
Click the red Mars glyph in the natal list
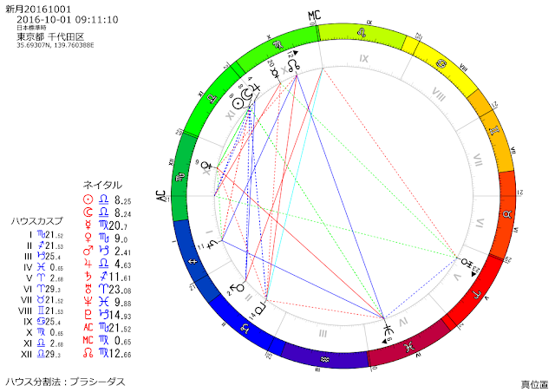88,251
